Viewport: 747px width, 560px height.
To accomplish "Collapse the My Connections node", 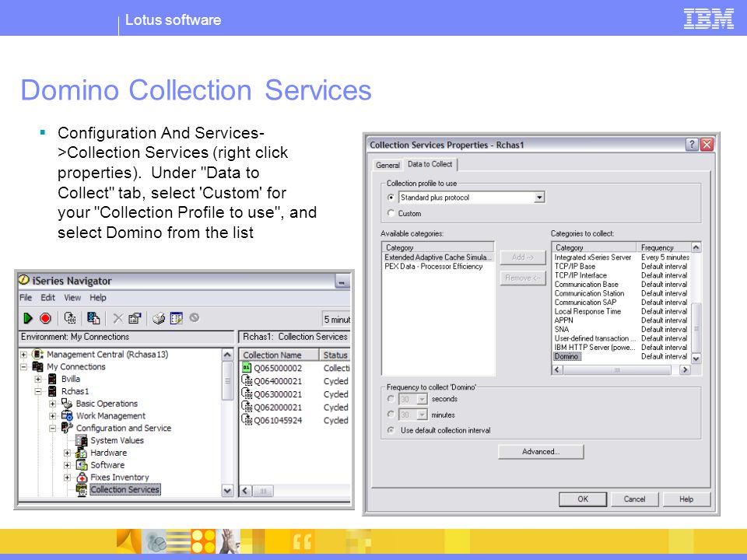I will (23, 366).
